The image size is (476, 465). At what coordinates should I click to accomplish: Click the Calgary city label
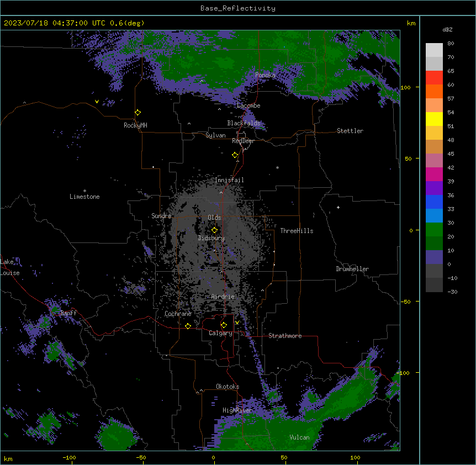[x=220, y=333]
